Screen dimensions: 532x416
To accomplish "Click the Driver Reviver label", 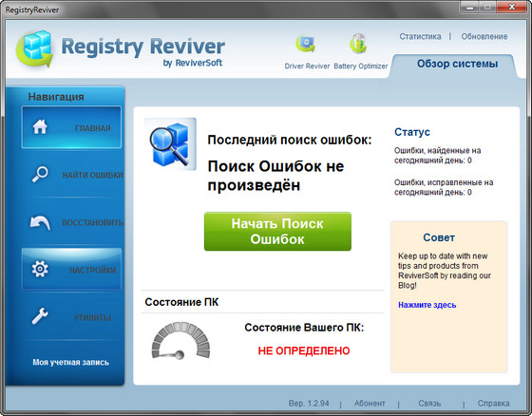I will (x=307, y=66).
